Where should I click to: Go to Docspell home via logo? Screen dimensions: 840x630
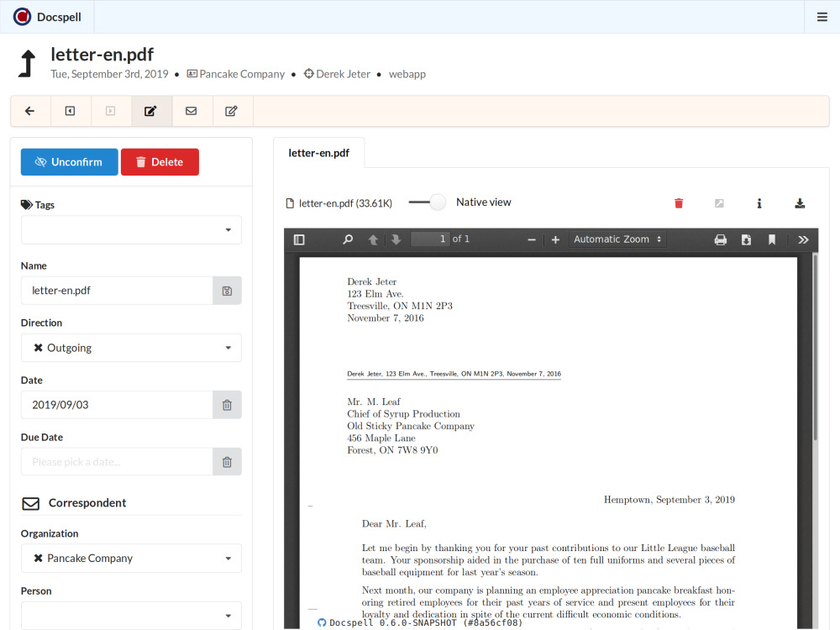click(x=48, y=17)
